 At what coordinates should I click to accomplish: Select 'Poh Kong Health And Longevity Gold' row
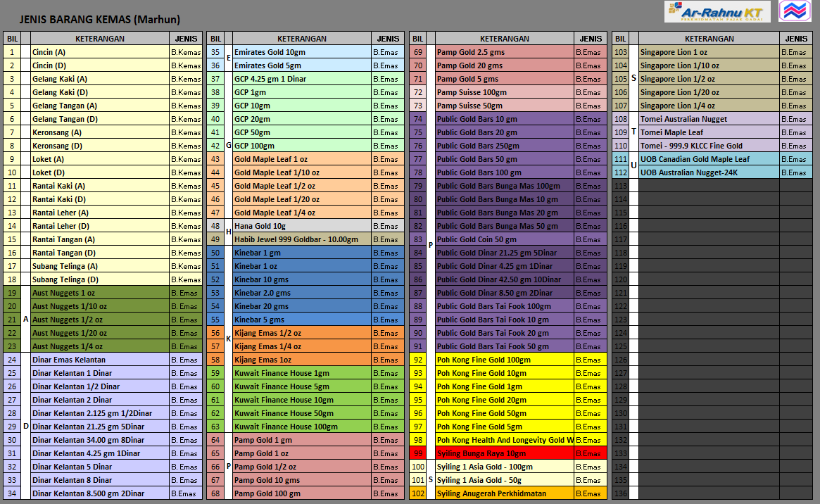(508, 440)
